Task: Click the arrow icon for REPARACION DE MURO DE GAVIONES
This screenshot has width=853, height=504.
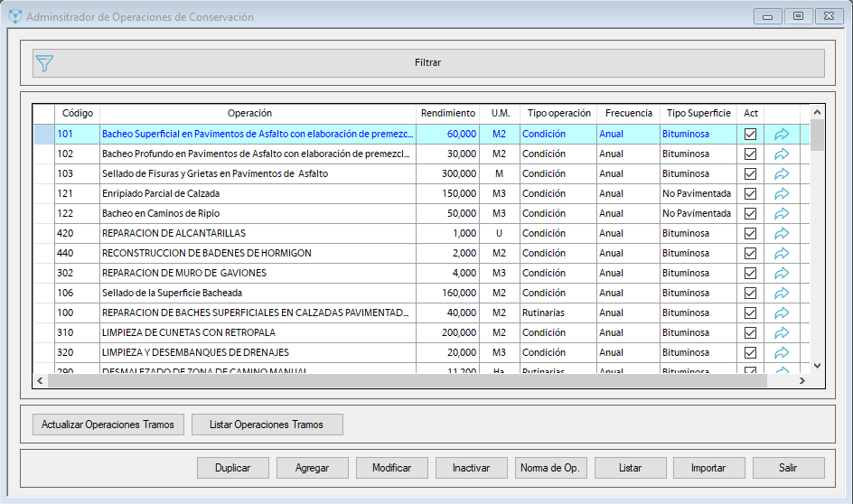Action: tap(782, 273)
